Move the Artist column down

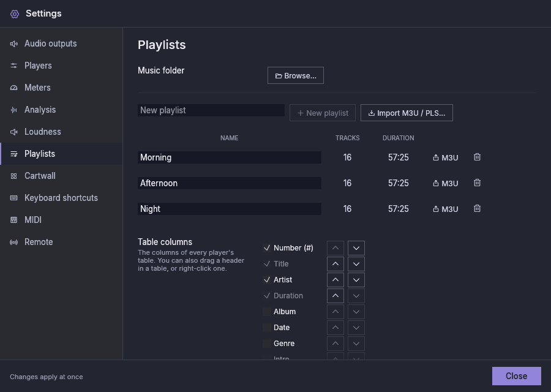(356, 280)
